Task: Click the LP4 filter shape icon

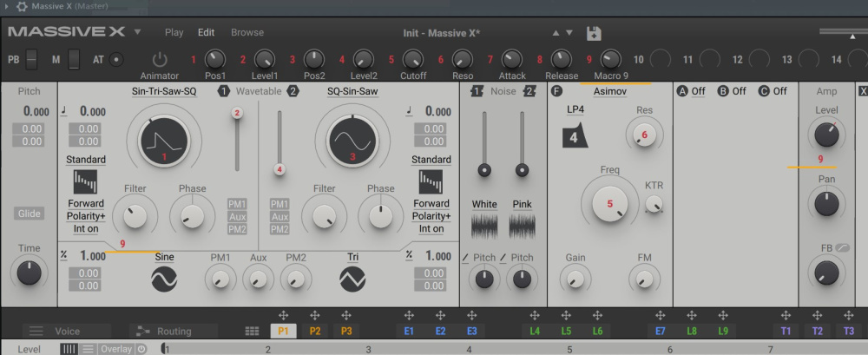Action: click(x=575, y=136)
